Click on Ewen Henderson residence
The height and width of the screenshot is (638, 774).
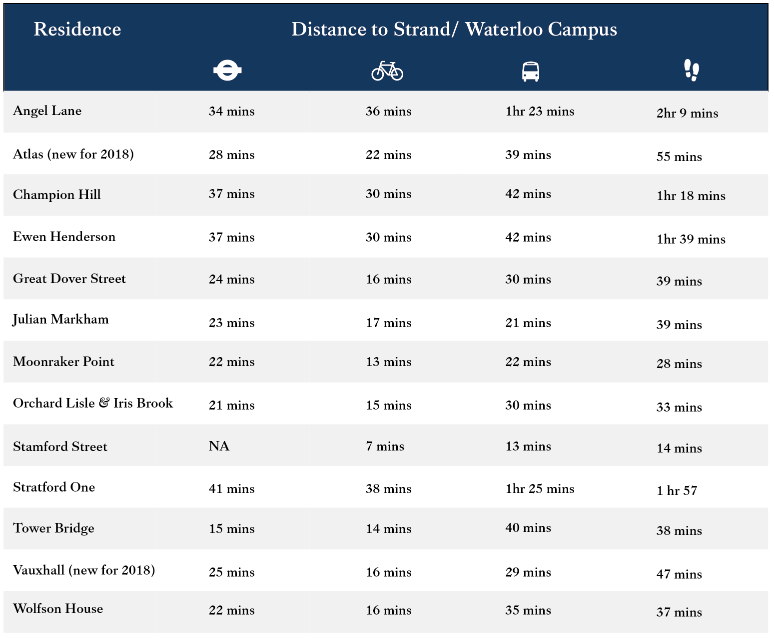pos(64,237)
